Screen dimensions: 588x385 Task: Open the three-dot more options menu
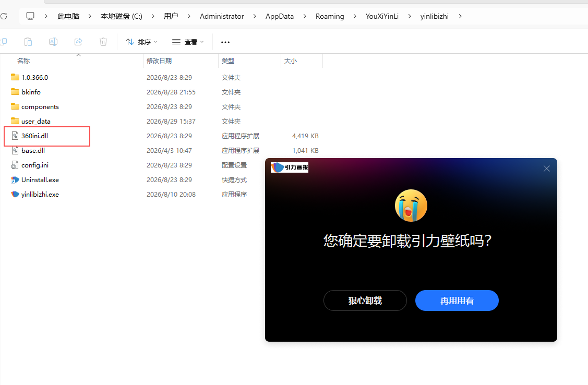(x=225, y=42)
